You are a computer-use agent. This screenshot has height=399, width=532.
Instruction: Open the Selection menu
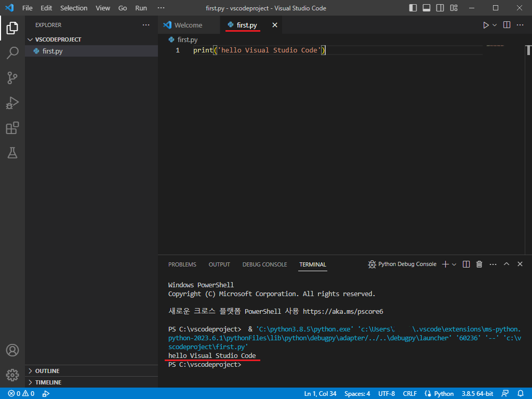click(74, 8)
